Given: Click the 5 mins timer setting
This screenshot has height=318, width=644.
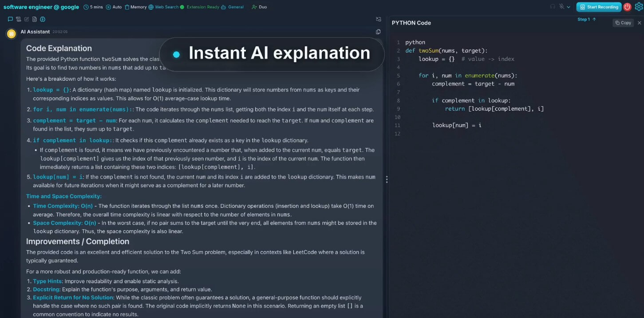Looking at the screenshot, I should (93, 7).
